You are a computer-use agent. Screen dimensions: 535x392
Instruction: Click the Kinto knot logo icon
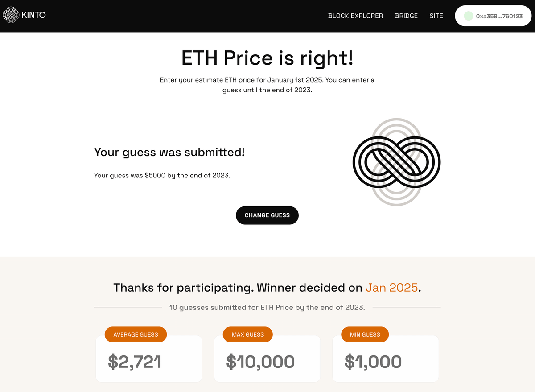[10, 16]
